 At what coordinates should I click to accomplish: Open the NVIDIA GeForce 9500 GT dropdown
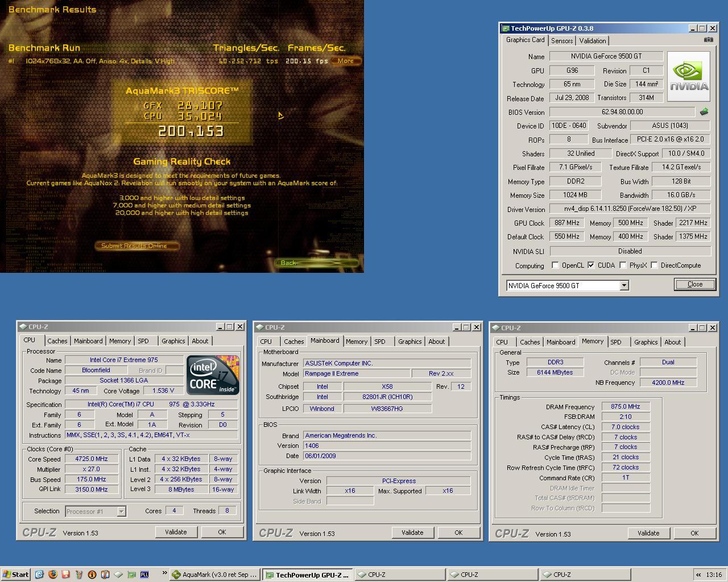(x=624, y=285)
